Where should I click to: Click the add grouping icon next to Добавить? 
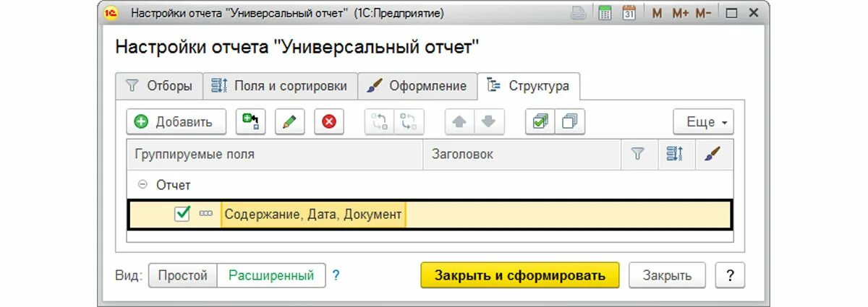(x=251, y=122)
